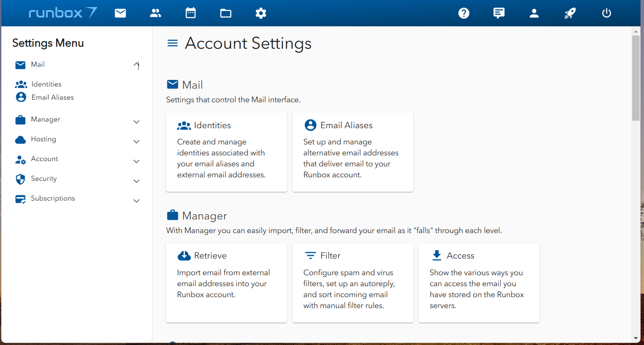
Task: Click the vertical scrollbar thumb
Action: (x=636, y=78)
